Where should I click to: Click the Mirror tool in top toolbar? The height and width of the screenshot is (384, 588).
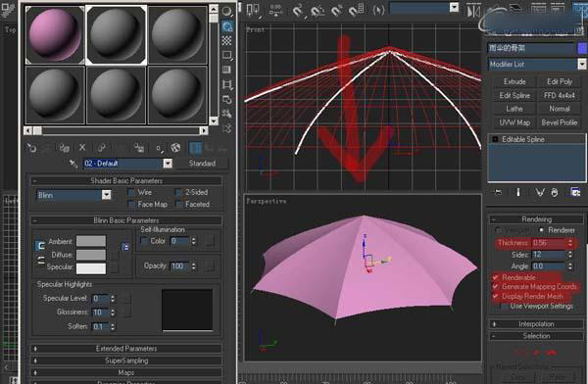click(473, 11)
